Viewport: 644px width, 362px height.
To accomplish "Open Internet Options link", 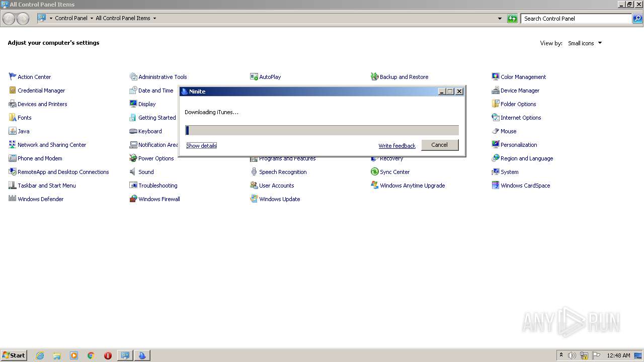I will pos(521,118).
